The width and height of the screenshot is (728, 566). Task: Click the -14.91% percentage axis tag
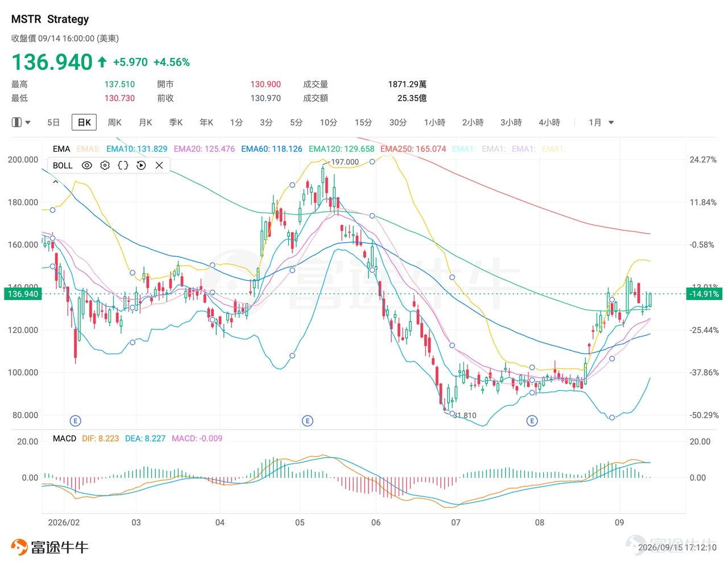coord(704,294)
